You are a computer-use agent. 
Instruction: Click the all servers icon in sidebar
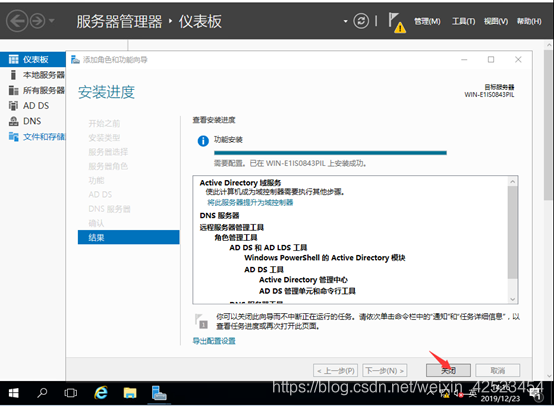click(x=13, y=90)
